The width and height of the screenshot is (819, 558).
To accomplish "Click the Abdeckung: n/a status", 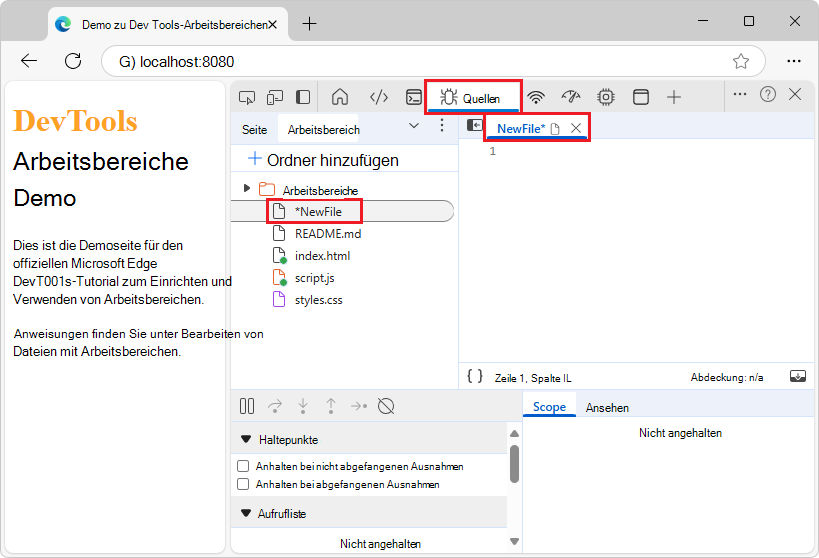I will pyautogui.click(x=727, y=377).
